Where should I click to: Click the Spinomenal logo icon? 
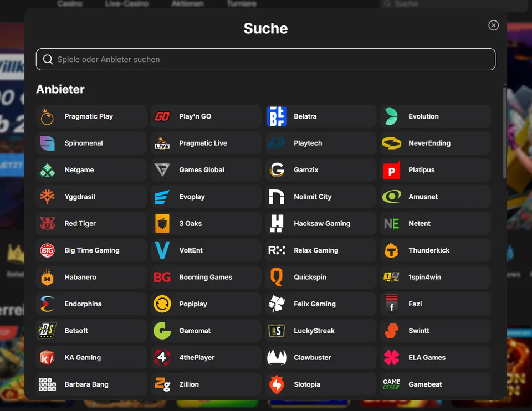point(47,143)
